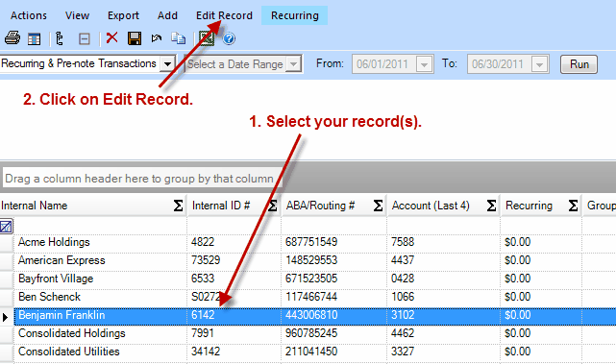Click the sigma icon in Recurring column header
Viewport: 616px width, 364px height.
coord(573,206)
